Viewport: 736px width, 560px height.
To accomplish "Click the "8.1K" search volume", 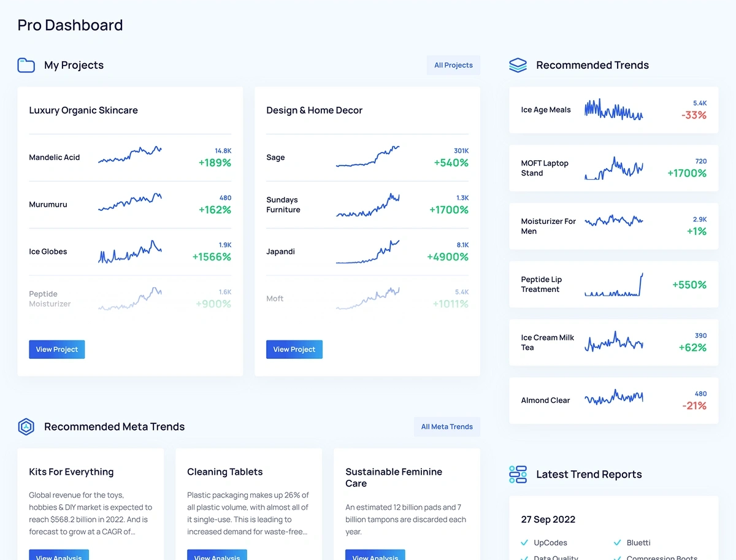I will [x=462, y=245].
